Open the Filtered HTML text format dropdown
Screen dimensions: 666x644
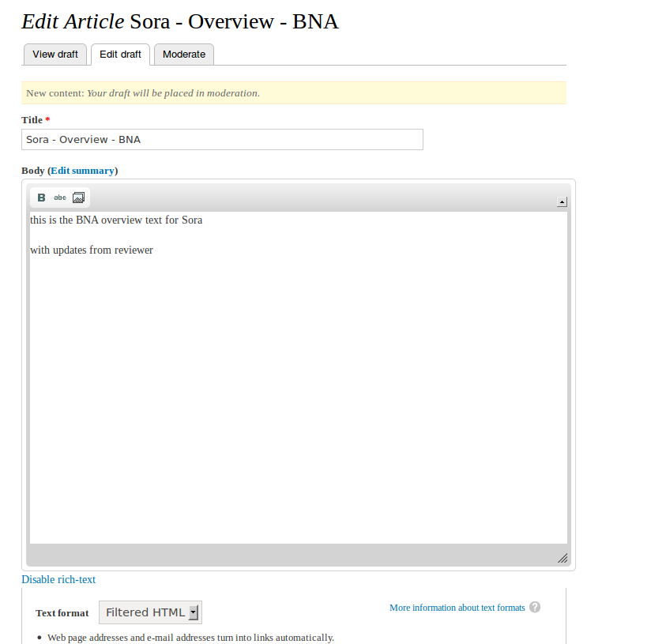(150, 612)
